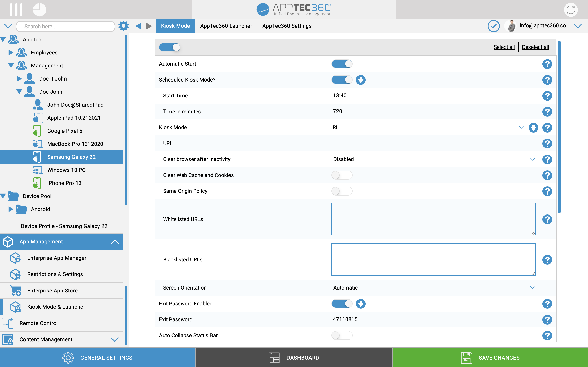Turn on Same Origin Policy

(342, 191)
